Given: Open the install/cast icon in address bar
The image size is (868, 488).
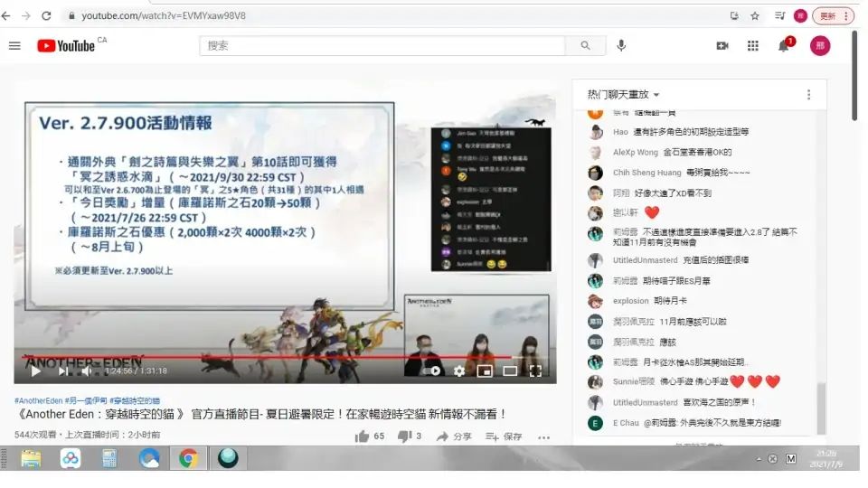Looking at the screenshot, I should tap(734, 16).
